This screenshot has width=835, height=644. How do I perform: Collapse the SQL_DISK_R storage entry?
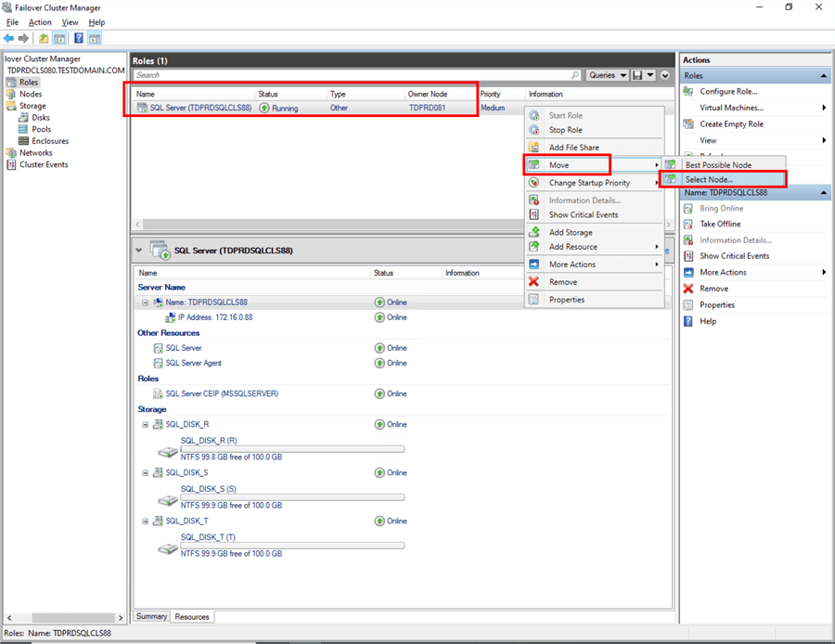click(145, 424)
